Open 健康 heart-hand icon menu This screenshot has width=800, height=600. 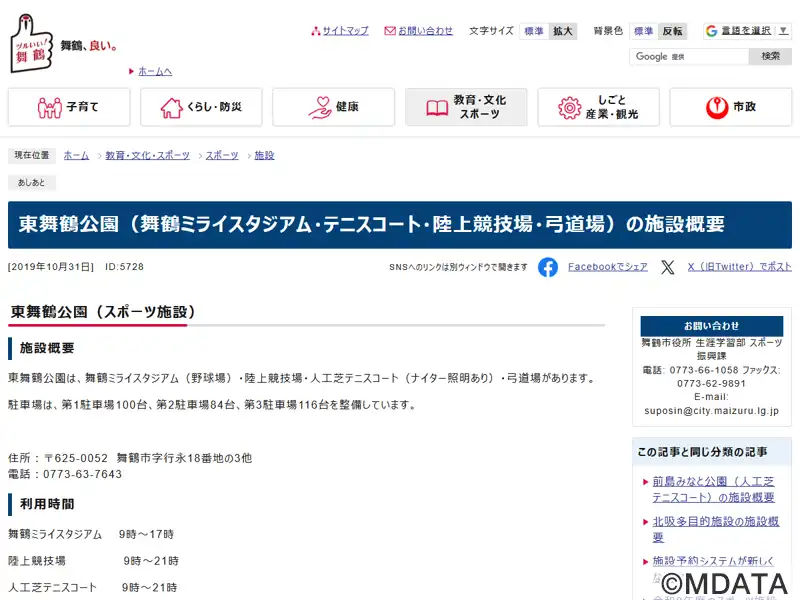pyautogui.click(x=334, y=107)
